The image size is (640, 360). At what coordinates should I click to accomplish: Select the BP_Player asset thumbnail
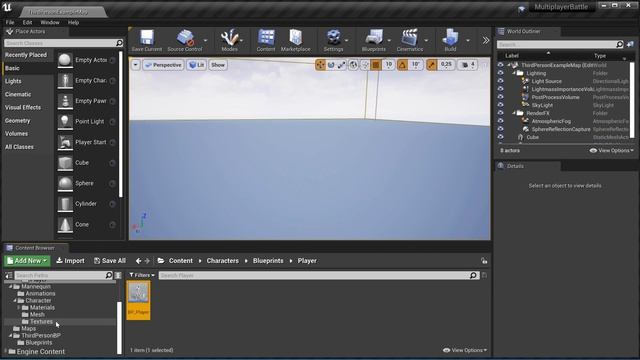pos(138,300)
